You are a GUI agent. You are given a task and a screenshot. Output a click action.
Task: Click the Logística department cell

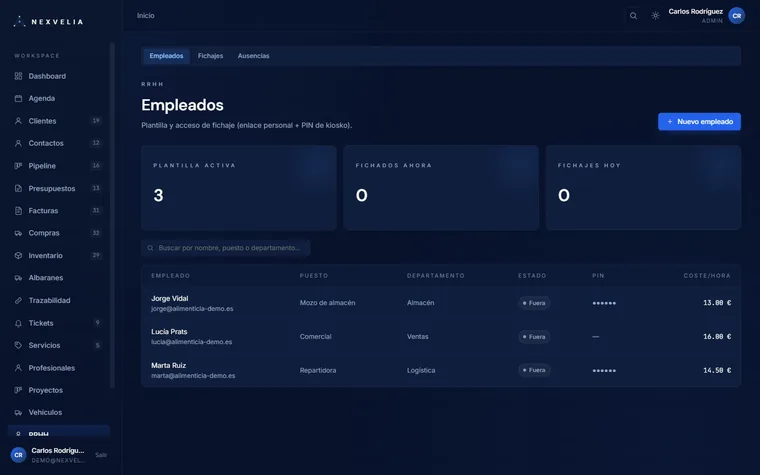(x=421, y=370)
